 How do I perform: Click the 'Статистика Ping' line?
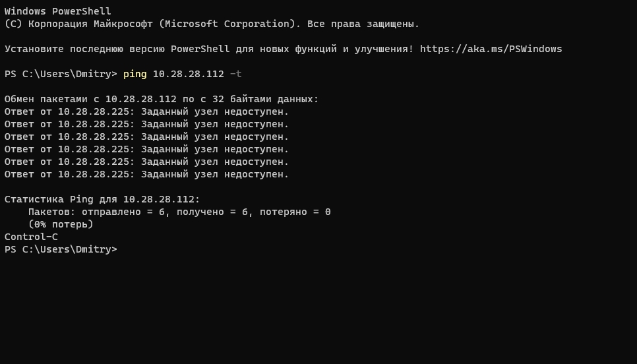coord(102,199)
